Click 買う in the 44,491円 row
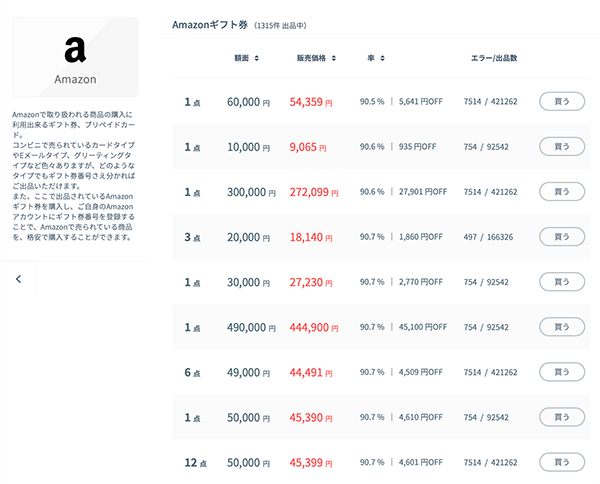 (562, 372)
